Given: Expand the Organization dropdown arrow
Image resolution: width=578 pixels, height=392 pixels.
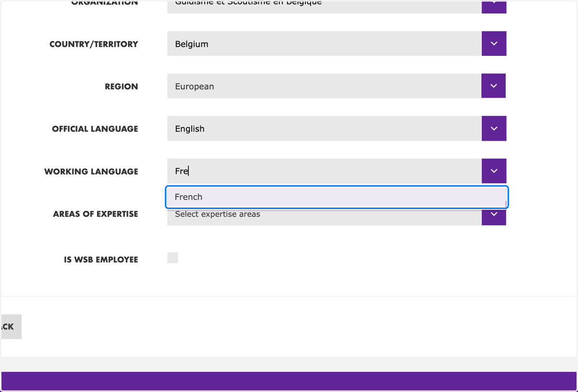Looking at the screenshot, I should tap(494, 6).
